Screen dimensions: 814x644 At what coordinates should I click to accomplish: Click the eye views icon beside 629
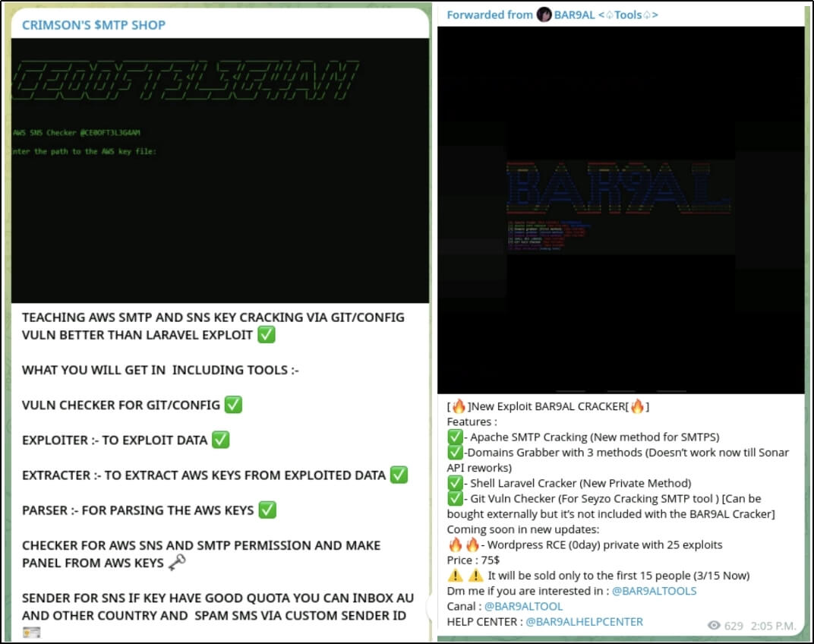714,625
